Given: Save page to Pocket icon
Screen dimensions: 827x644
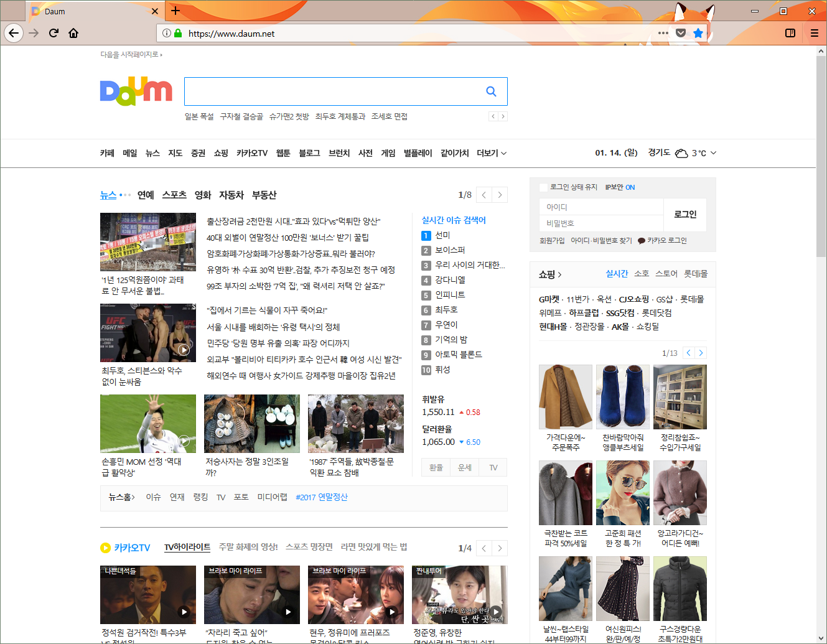Looking at the screenshot, I should [x=681, y=33].
